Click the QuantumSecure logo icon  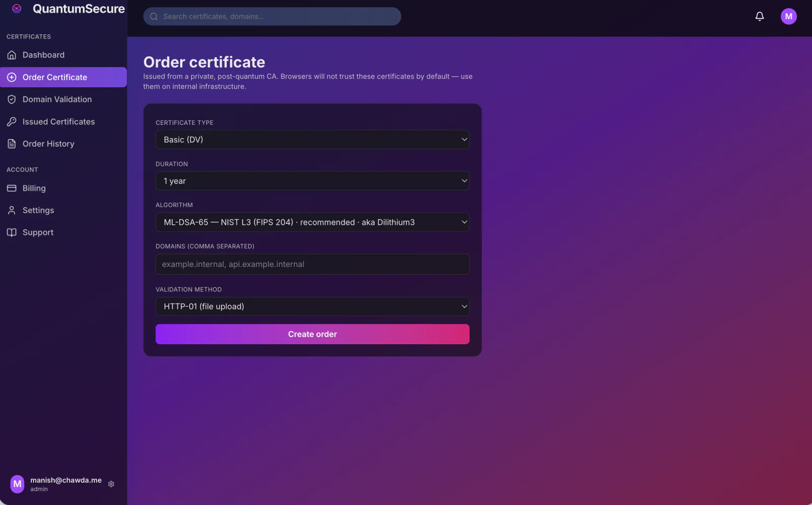(x=17, y=9)
